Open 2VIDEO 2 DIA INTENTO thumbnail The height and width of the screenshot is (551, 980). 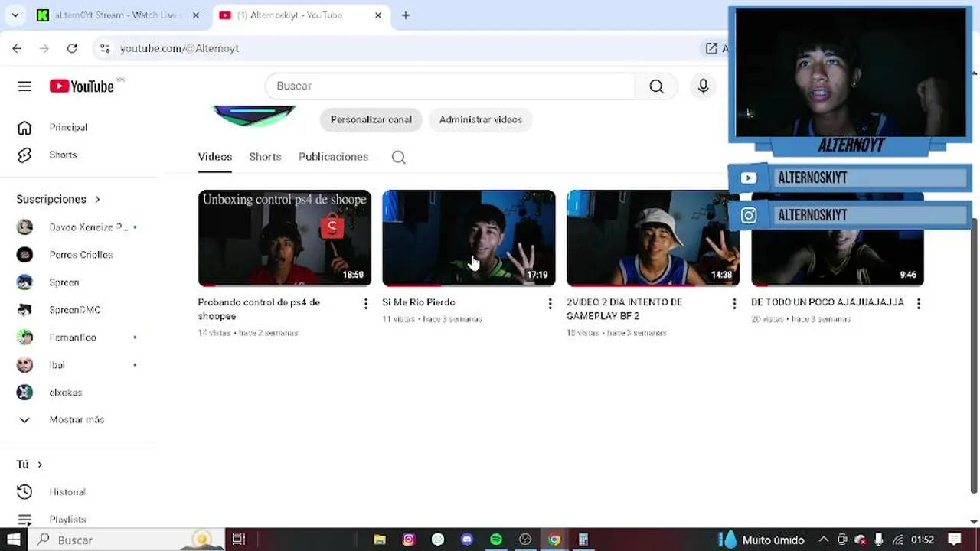(x=653, y=238)
